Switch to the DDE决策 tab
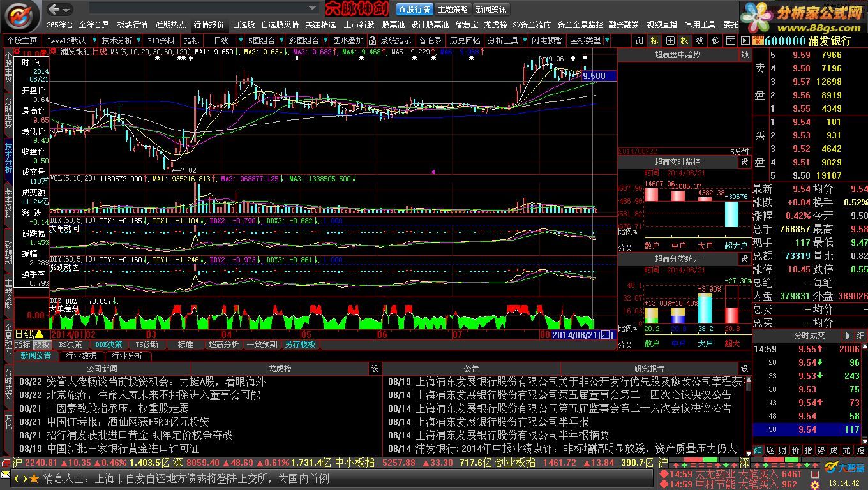Screen dimensions: 868x490 (108, 344)
